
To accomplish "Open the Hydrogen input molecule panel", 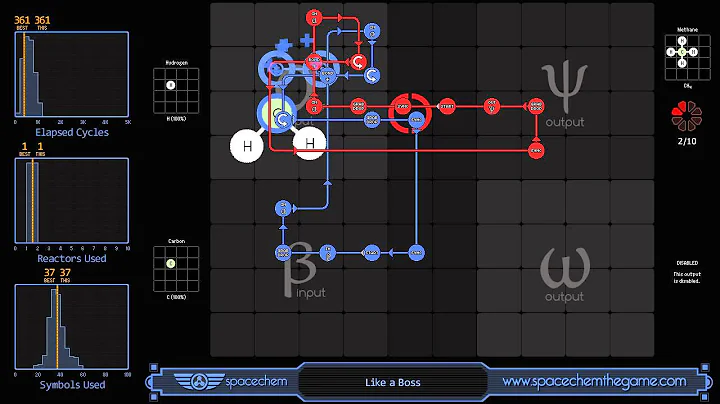I will (176, 90).
